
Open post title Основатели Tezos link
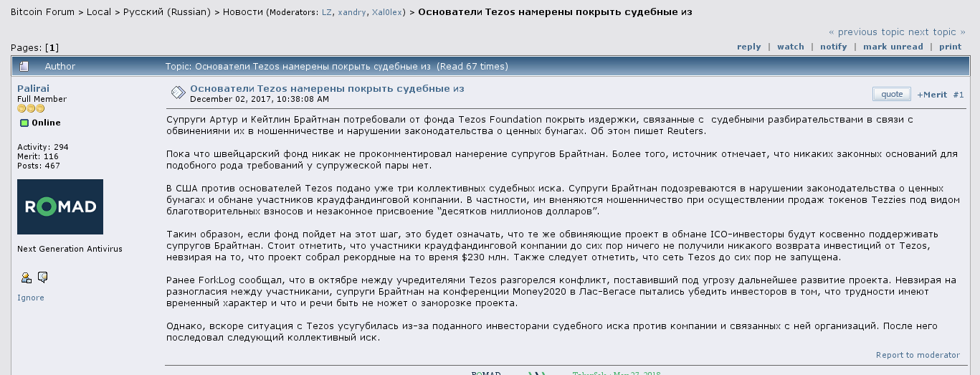[x=327, y=89]
